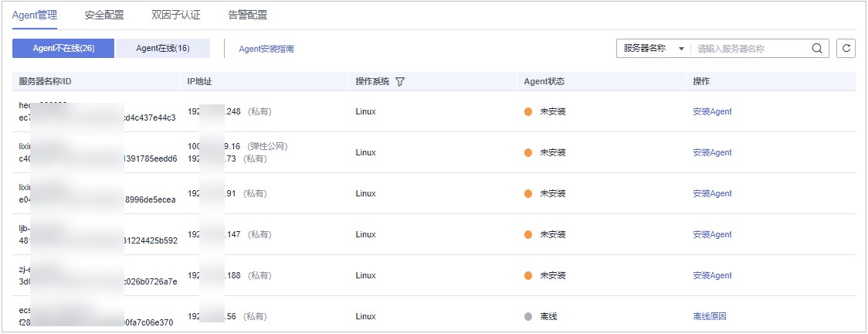Click 安装Agent for the elastic public IP server

(x=712, y=152)
